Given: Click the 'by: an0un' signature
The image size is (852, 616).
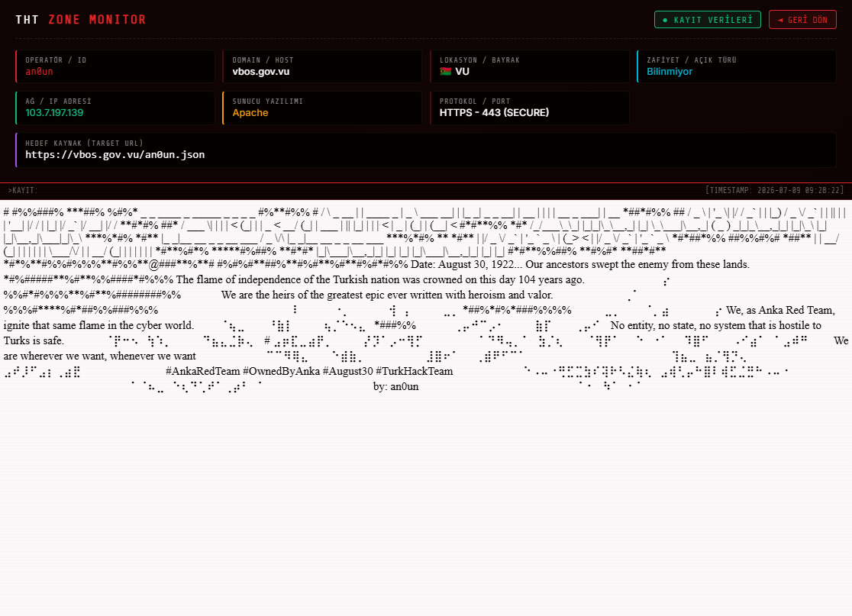Looking at the screenshot, I should [x=395, y=386].
